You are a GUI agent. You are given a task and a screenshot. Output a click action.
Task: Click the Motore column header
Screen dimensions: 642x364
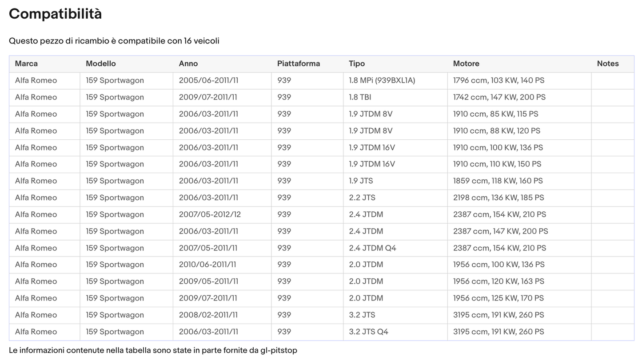pyautogui.click(x=466, y=63)
